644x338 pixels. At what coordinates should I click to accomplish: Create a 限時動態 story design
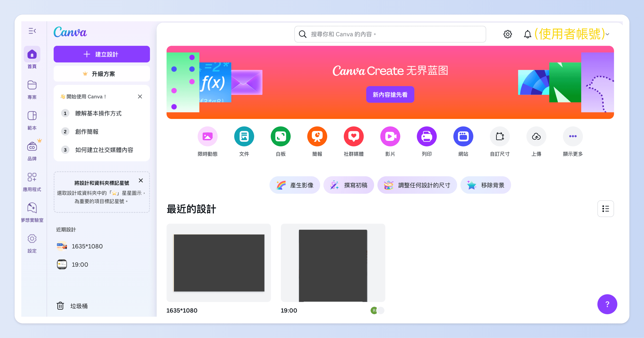tap(207, 142)
